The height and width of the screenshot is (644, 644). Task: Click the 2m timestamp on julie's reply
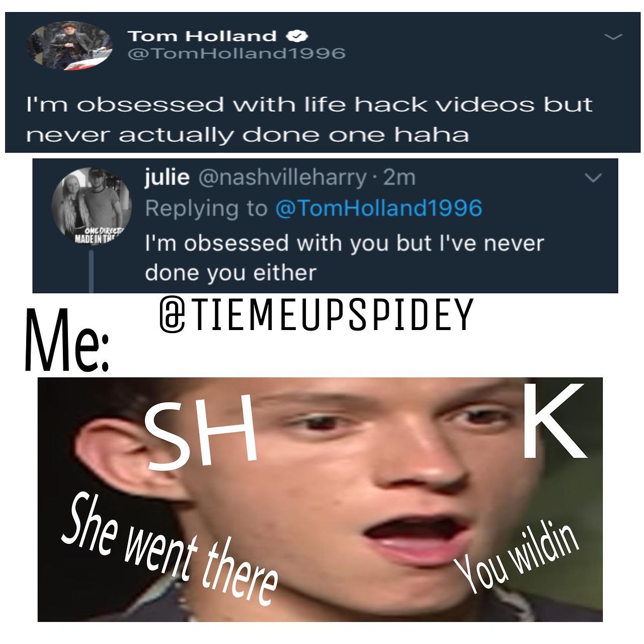398,178
